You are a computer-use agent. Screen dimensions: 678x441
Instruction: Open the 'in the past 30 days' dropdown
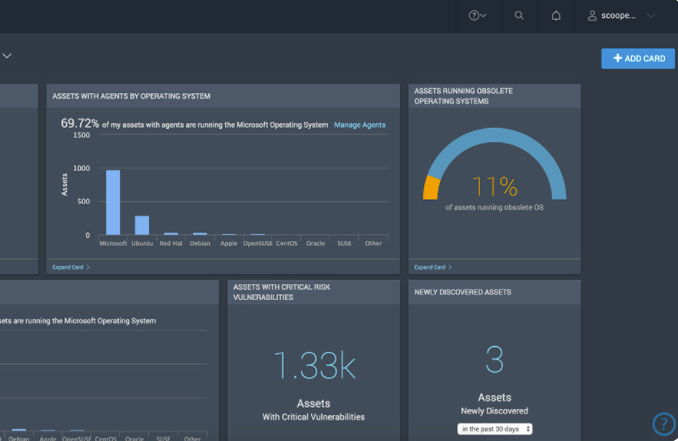[x=494, y=429]
